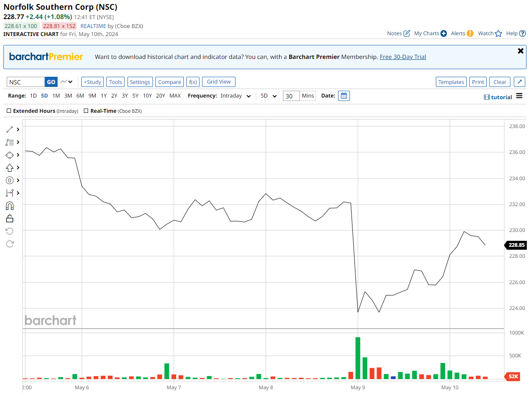Expand the line drawing tool chevron
The image size is (532, 399).
point(18,129)
